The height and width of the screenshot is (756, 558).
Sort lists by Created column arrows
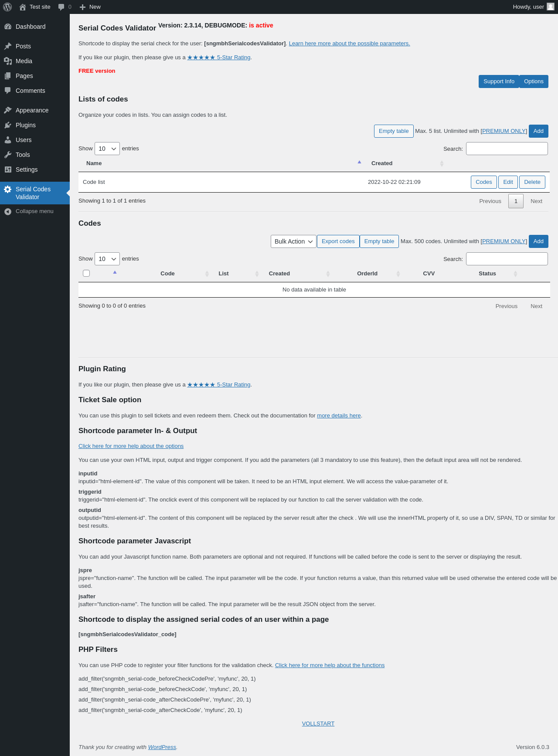(442, 163)
